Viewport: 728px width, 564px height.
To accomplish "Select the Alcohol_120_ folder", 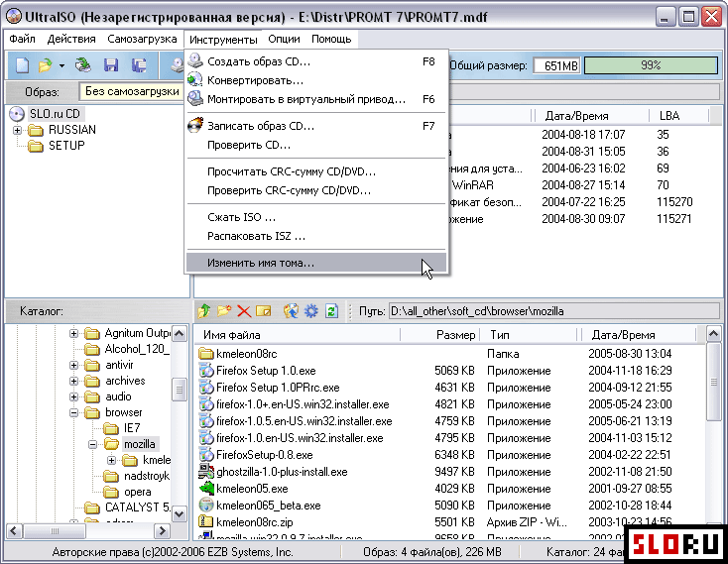I will 127,349.
